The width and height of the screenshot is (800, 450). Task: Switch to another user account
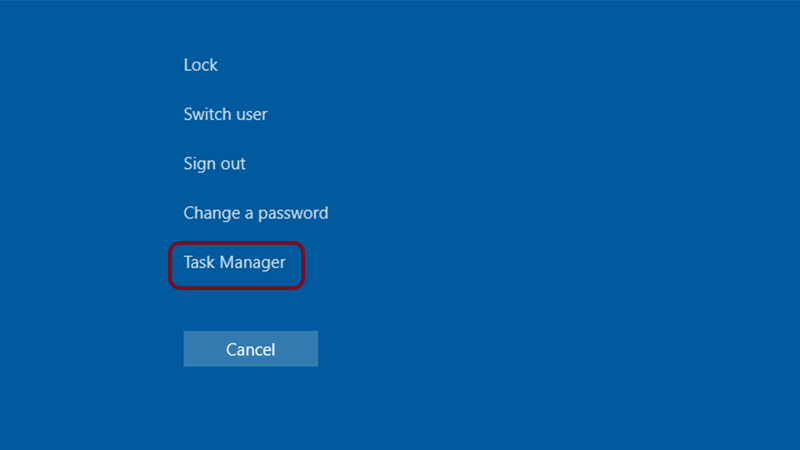[225, 114]
